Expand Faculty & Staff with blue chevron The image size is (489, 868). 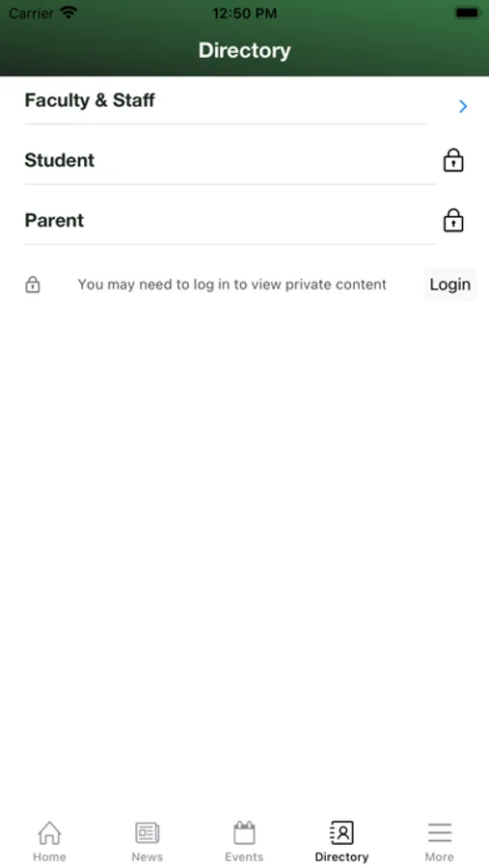click(463, 106)
